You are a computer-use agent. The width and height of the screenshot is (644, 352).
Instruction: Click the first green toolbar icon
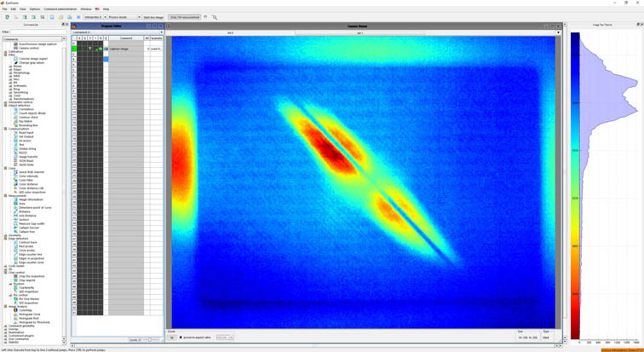8,17
